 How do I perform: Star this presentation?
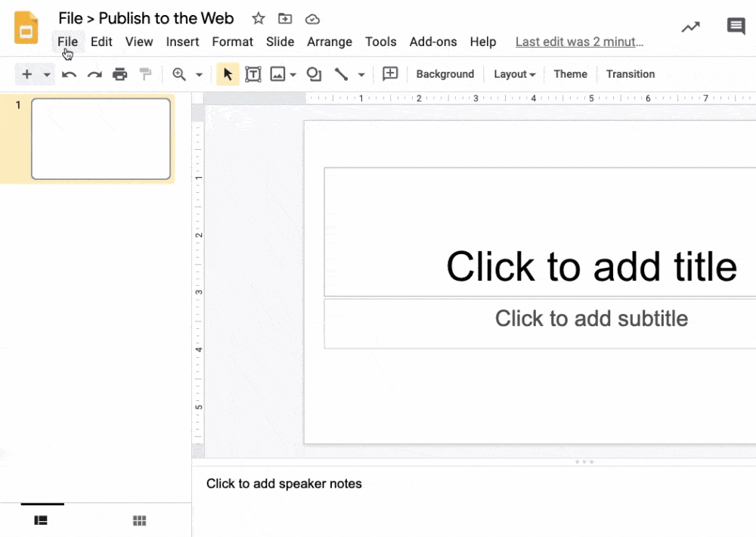pos(259,19)
